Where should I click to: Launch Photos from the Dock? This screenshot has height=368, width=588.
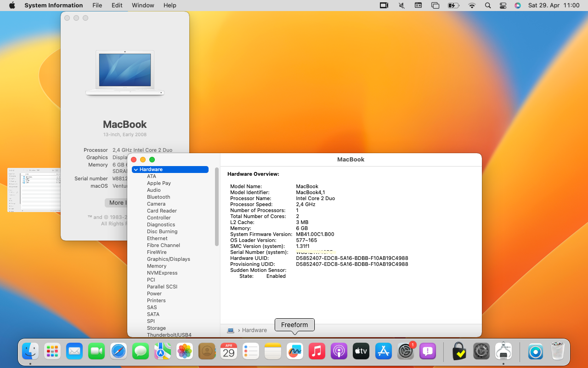[185, 351]
